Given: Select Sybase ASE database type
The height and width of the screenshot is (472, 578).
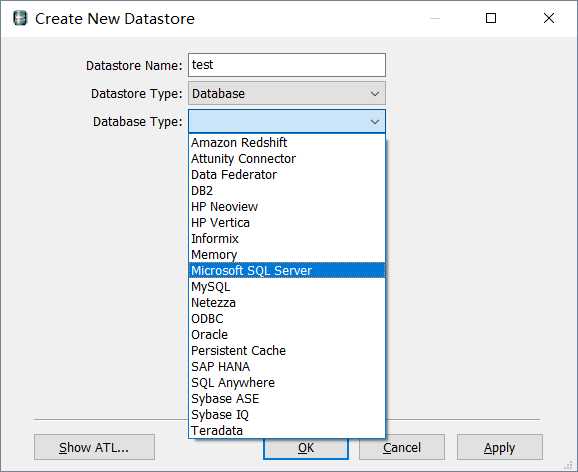Looking at the screenshot, I should [287, 399].
